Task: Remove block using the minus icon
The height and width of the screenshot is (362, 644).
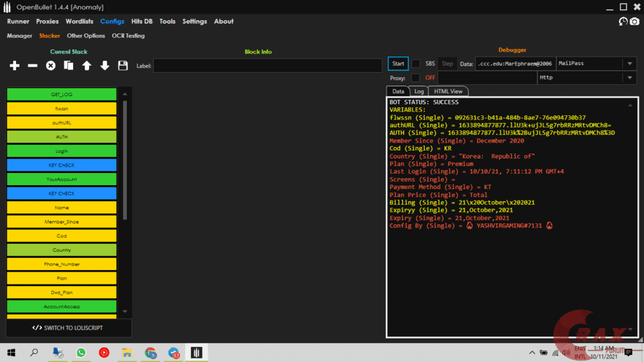Action: click(33, 66)
